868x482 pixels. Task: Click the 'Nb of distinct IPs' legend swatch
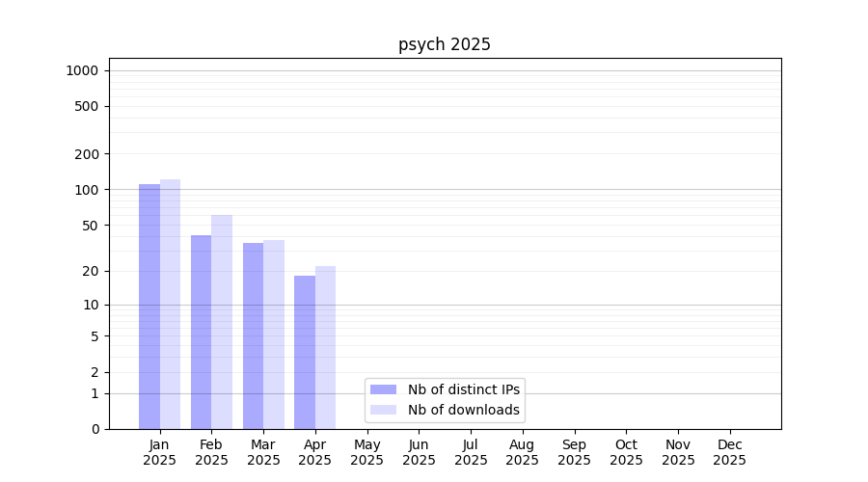tap(383, 389)
